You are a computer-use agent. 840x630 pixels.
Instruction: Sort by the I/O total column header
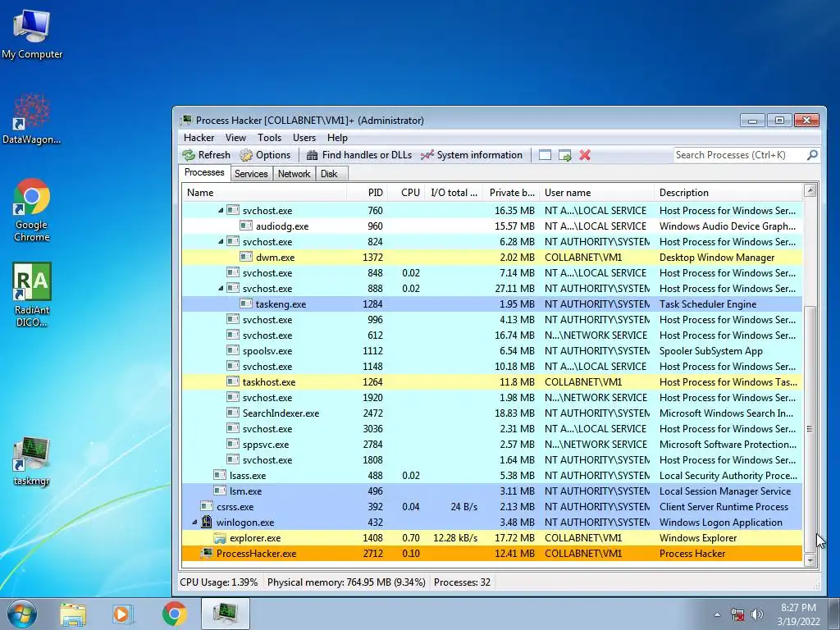coord(453,193)
